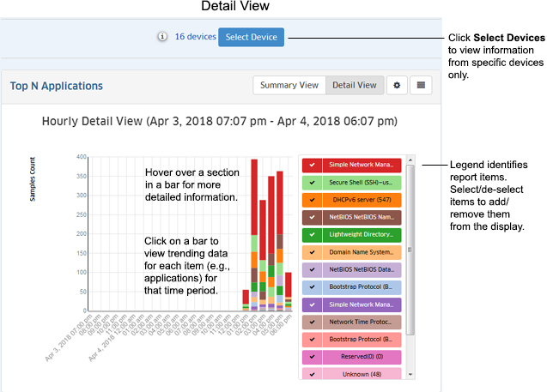Select the Detail View tab
Viewport: 547px width, 392px height.
354,86
